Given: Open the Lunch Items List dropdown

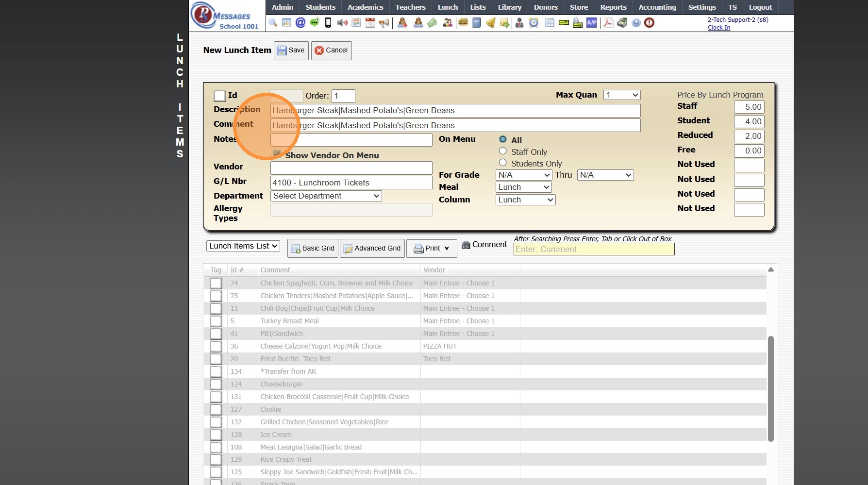Looking at the screenshot, I should coord(243,246).
